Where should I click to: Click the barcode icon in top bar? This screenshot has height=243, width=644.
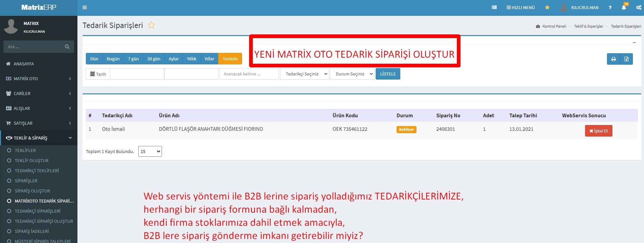pos(494,7)
